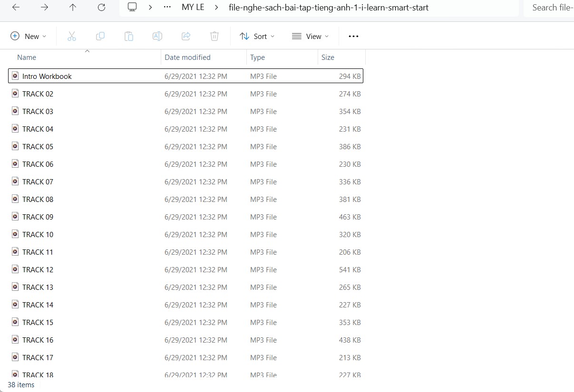574x392 pixels.
Task: Click the Share icon in toolbar
Action: tap(186, 36)
